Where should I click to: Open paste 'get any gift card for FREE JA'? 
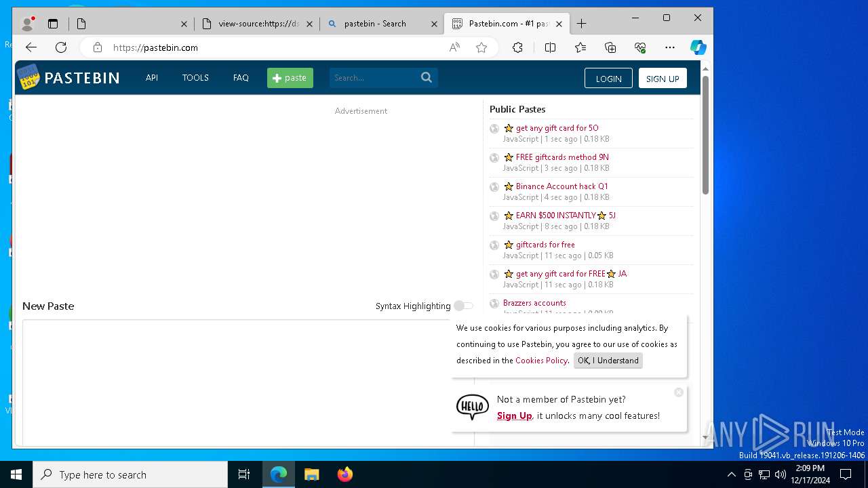pyautogui.click(x=571, y=273)
